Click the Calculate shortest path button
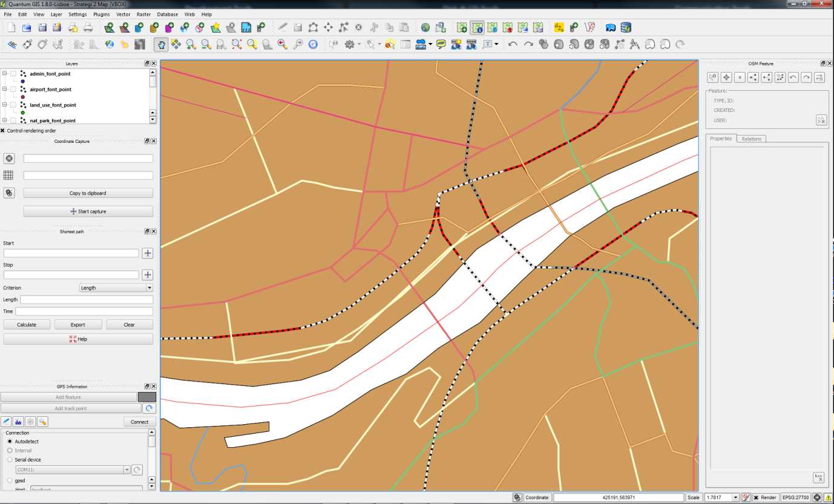The image size is (834, 504). pos(26,324)
